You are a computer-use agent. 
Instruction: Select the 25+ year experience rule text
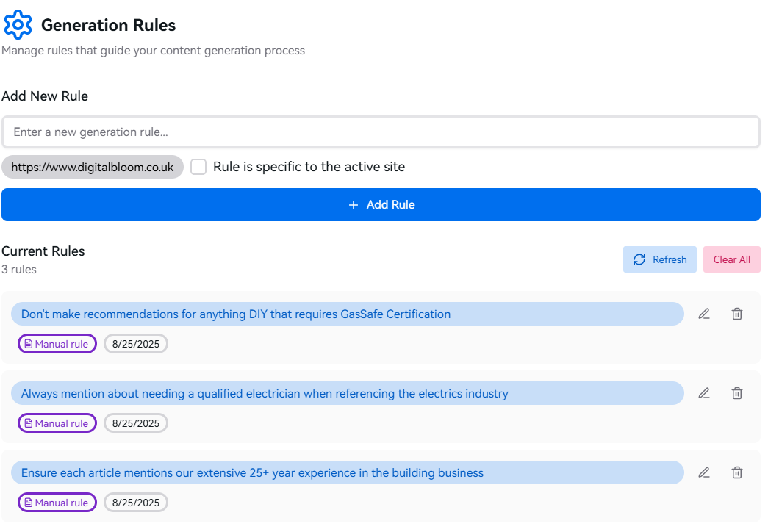click(x=252, y=472)
